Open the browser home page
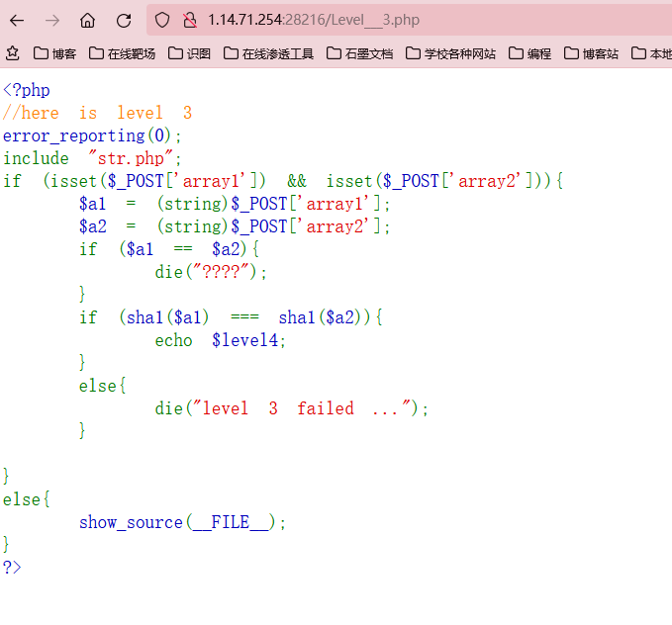The width and height of the screenshot is (672, 625). (x=88, y=20)
